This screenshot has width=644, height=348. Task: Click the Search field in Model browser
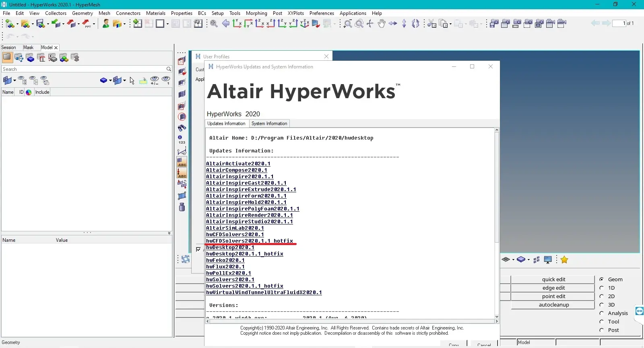87,69
